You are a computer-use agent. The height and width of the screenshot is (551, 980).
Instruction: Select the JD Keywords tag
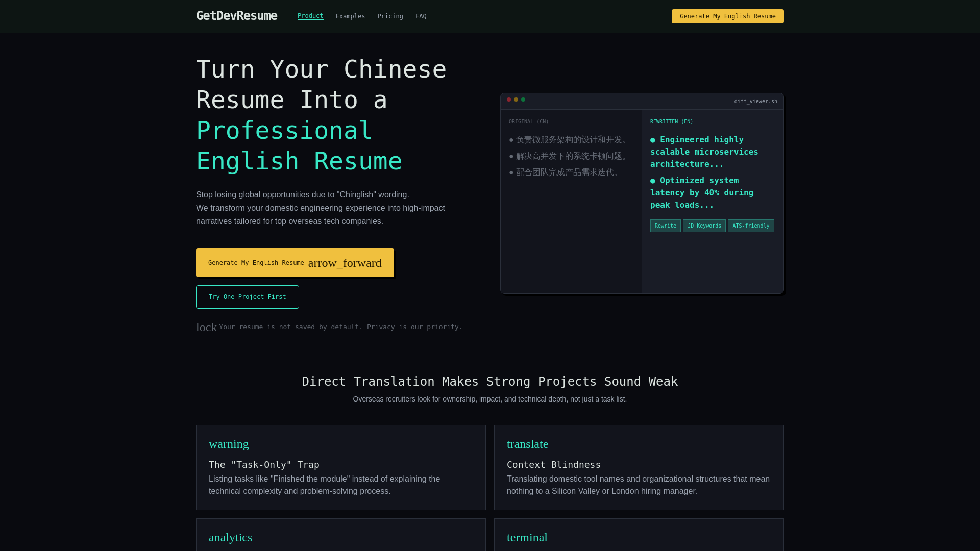[704, 226]
